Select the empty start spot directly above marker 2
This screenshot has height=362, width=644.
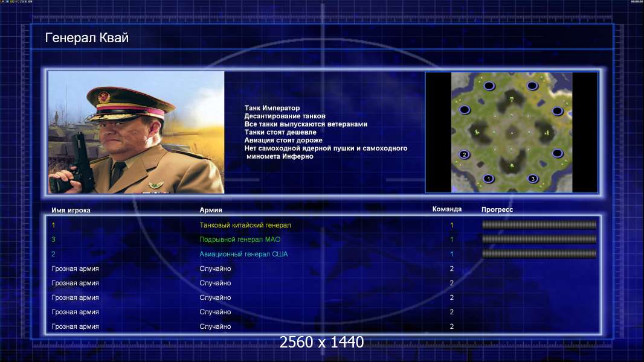465,110
